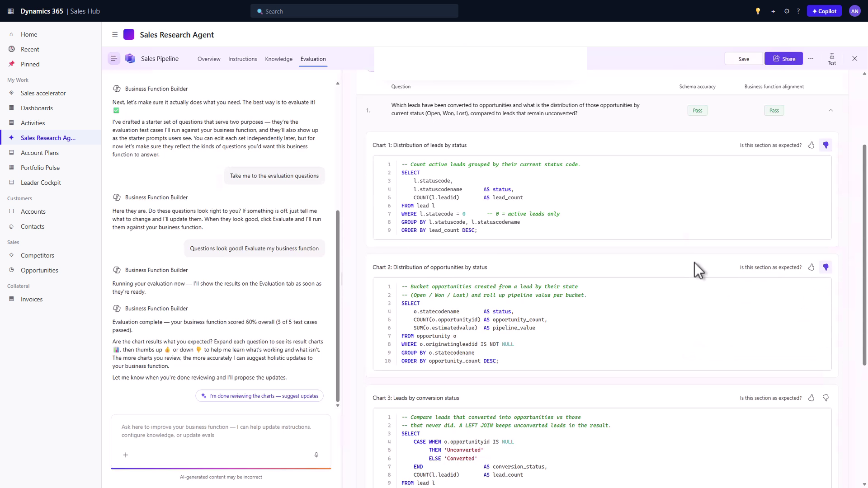Select the Evaluation tab
This screenshot has height=488, width=868.
[x=313, y=59]
